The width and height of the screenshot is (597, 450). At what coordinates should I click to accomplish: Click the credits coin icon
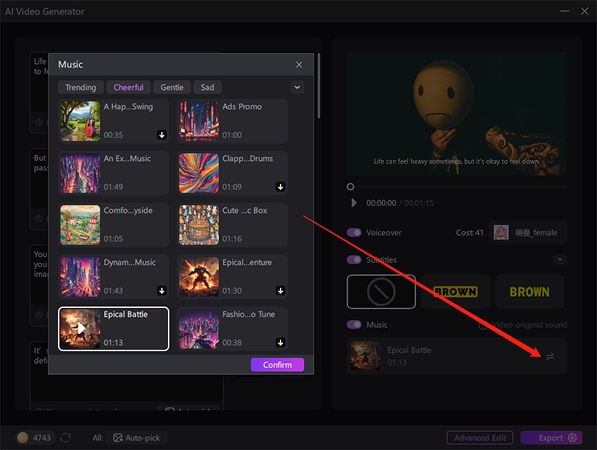[x=23, y=437]
